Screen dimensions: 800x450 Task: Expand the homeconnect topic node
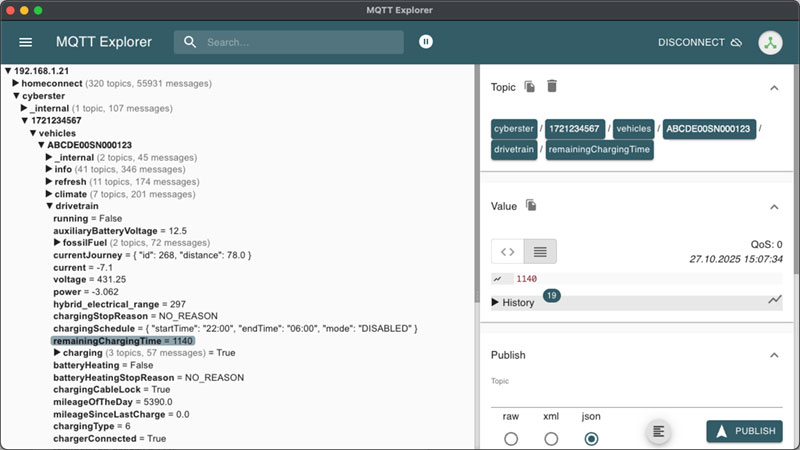pos(16,83)
